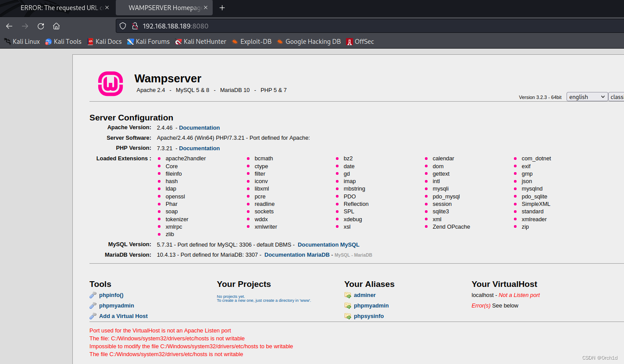Open the OffSec bookmark
This screenshot has height=364, width=624.
click(x=360, y=42)
